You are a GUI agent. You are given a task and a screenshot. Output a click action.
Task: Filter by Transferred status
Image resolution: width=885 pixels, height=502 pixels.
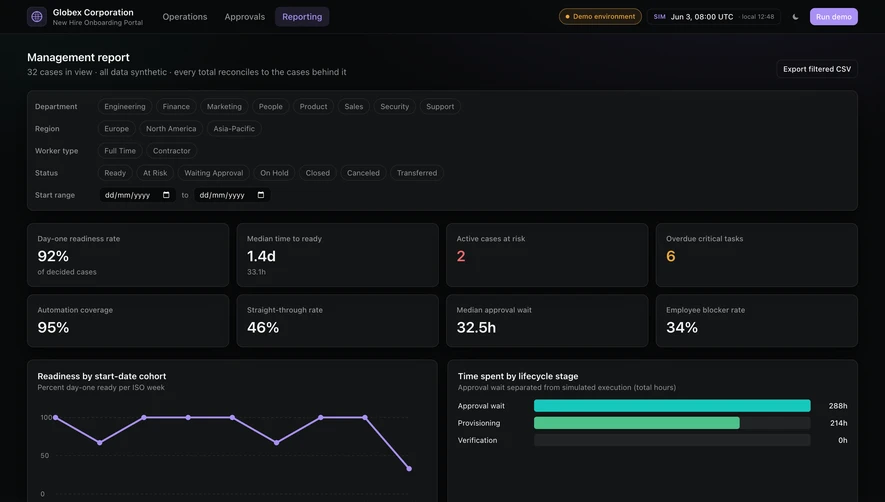[417, 173]
